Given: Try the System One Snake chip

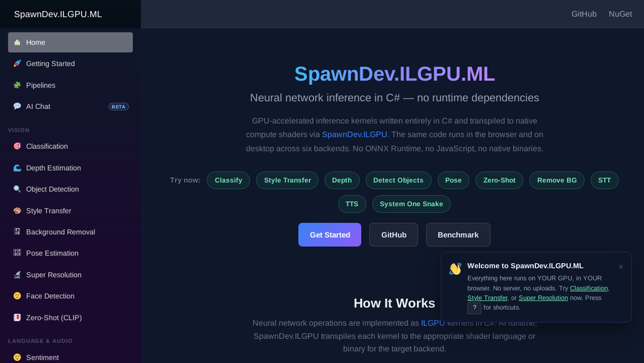Looking at the screenshot, I should (x=411, y=204).
